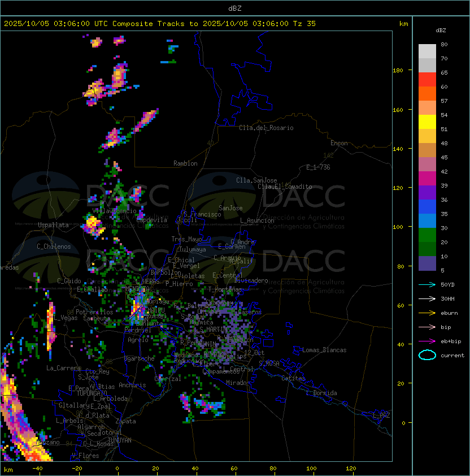Pick the dark orange 60 dBZ swatch
This screenshot has width=470, height=476.
(427, 93)
